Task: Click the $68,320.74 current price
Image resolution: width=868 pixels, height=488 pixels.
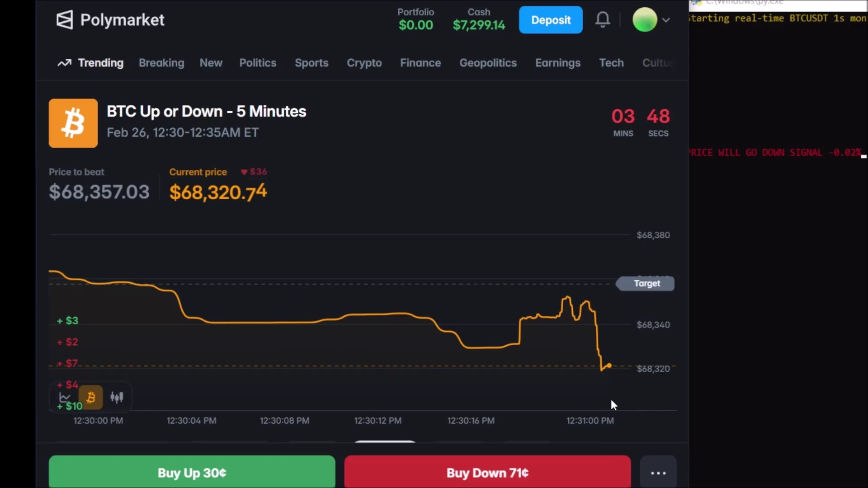Action: pos(218,192)
